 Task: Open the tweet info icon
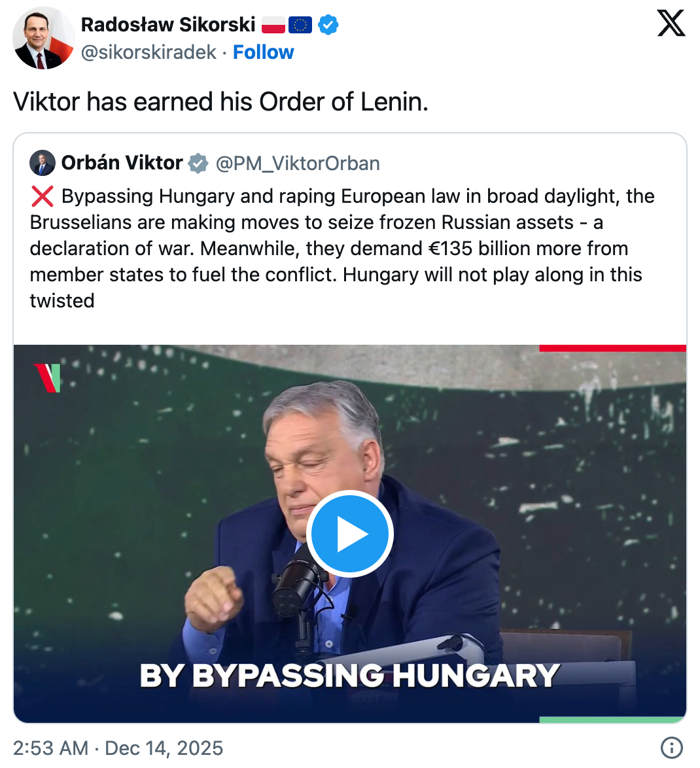pyautogui.click(x=672, y=747)
